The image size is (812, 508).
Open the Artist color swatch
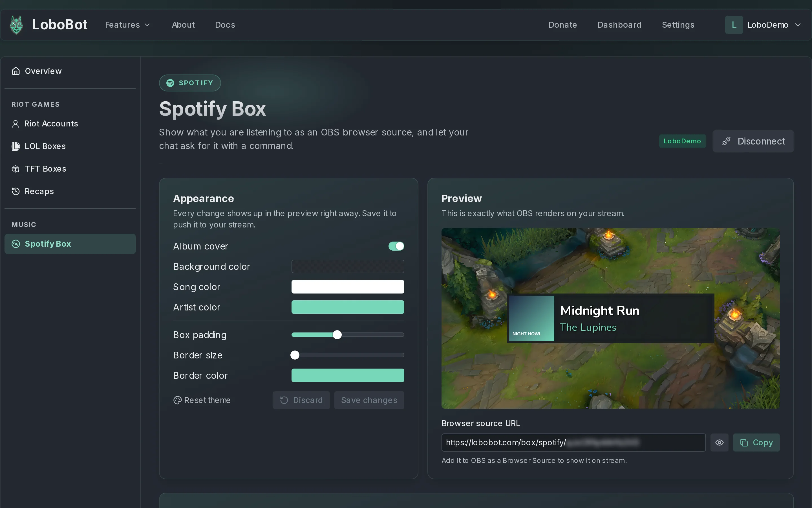[348, 307]
